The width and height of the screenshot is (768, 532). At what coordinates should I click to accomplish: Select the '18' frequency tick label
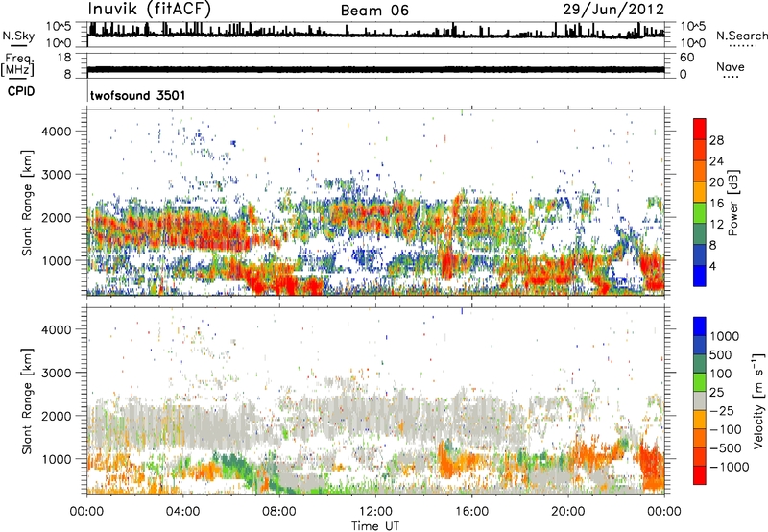click(64, 58)
